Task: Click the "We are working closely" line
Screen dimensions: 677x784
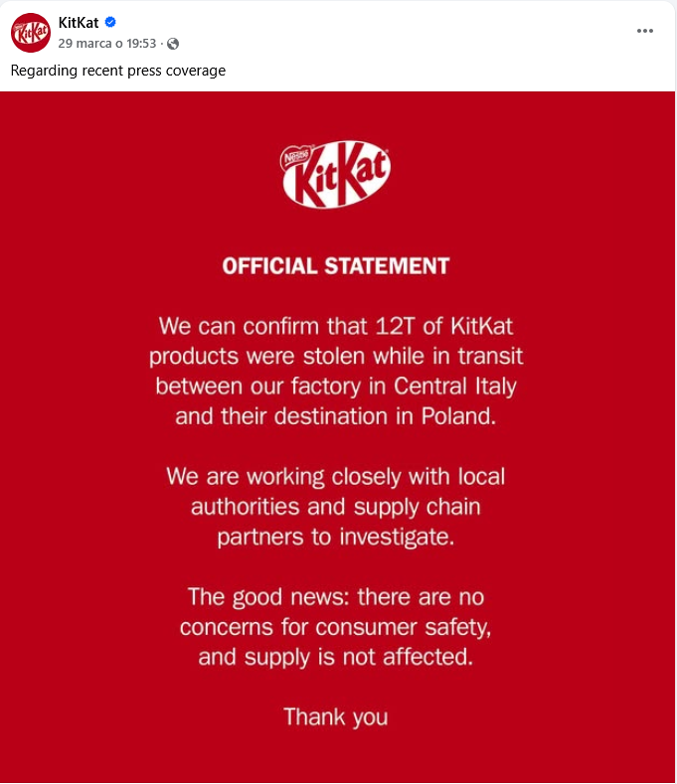Action: 336,476
